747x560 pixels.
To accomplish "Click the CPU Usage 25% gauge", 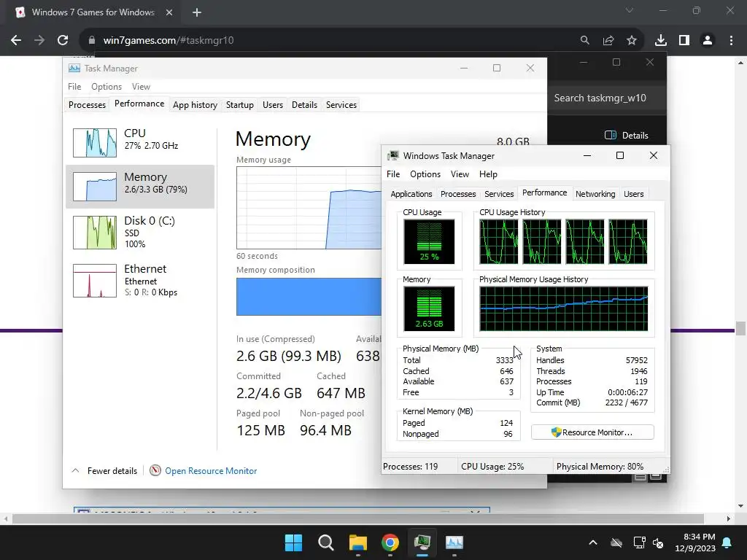I will click(x=429, y=241).
